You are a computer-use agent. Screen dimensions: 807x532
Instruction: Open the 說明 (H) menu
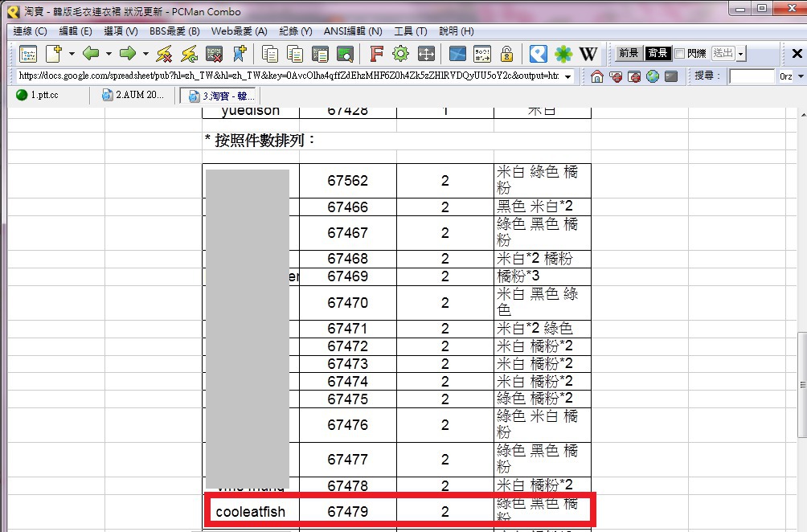click(x=456, y=31)
